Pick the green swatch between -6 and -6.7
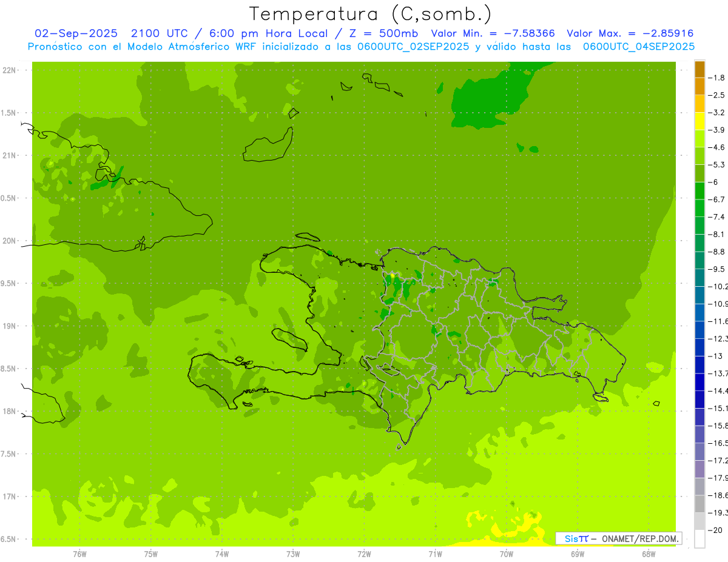Screen dimensions: 728x562 pyautogui.click(x=699, y=191)
